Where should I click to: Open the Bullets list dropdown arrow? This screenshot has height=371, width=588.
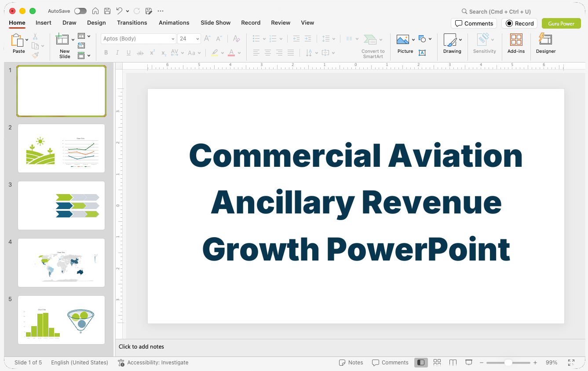coord(264,39)
